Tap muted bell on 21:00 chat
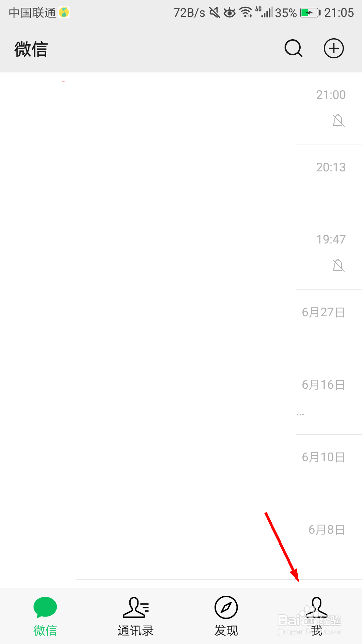The image size is (362, 644). click(x=339, y=120)
